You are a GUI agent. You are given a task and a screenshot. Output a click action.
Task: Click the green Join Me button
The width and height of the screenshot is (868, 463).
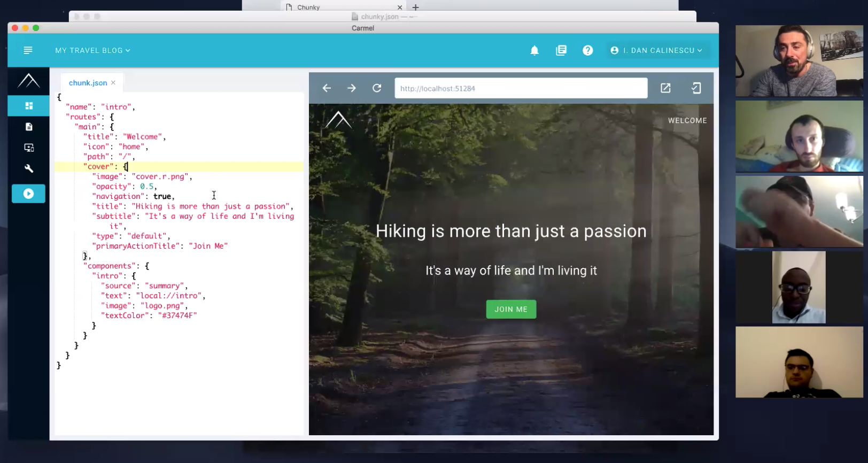[511, 310]
